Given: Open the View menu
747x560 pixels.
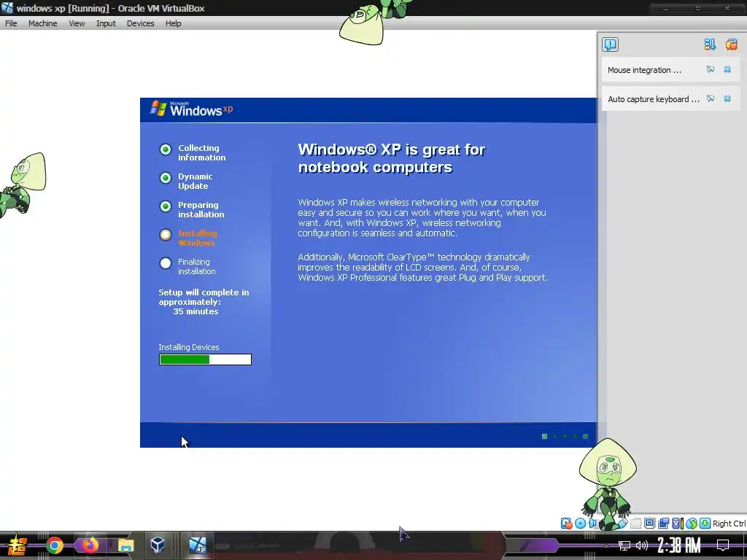Looking at the screenshot, I should 77,23.
